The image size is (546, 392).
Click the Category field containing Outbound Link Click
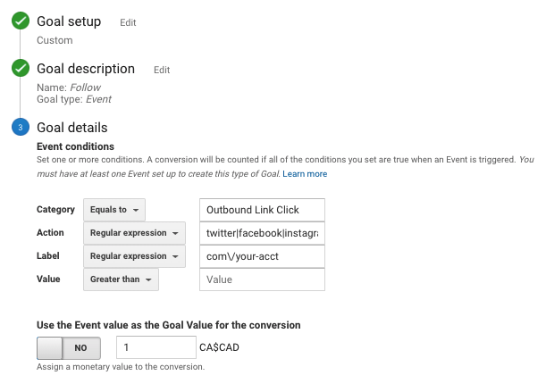click(x=262, y=210)
